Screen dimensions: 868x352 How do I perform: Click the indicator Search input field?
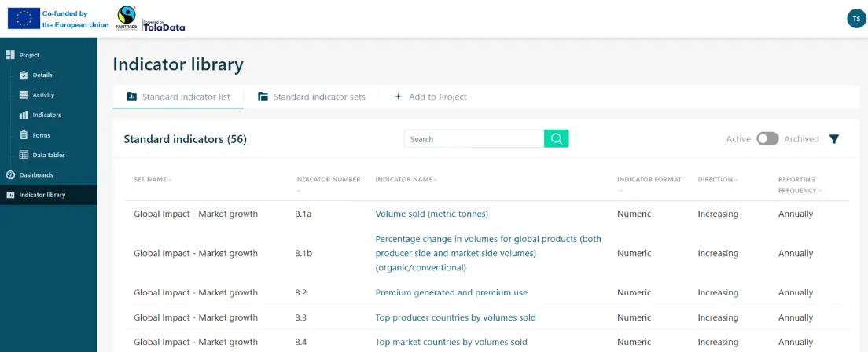point(473,139)
